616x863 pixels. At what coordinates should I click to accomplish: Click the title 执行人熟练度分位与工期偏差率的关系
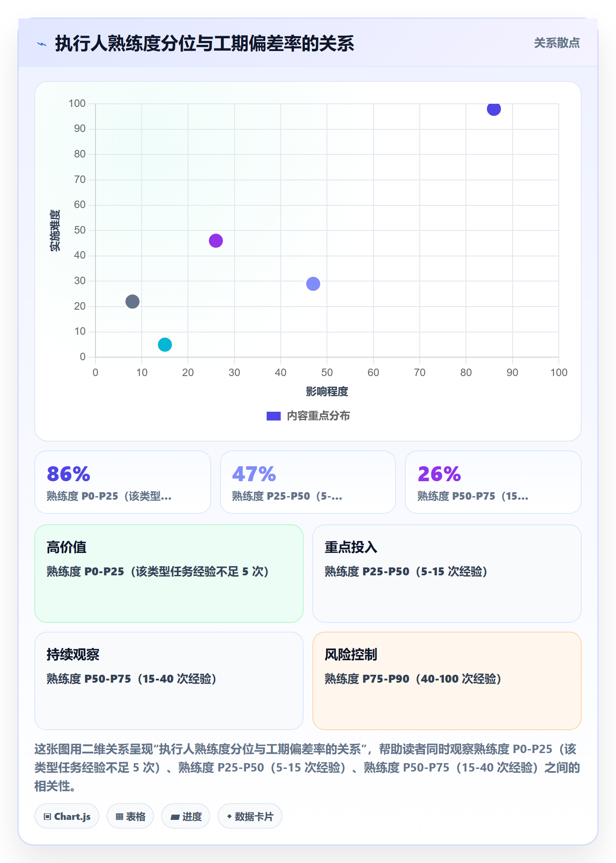[205, 44]
